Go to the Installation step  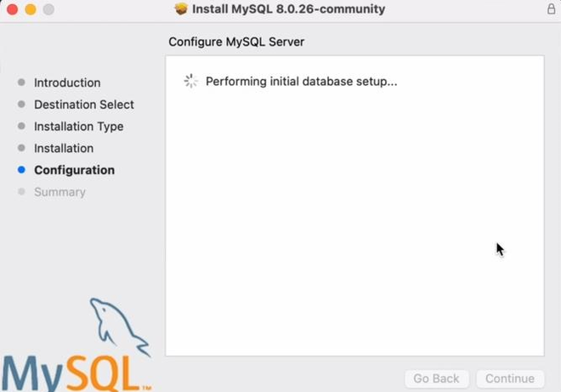[x=64, y=148]
